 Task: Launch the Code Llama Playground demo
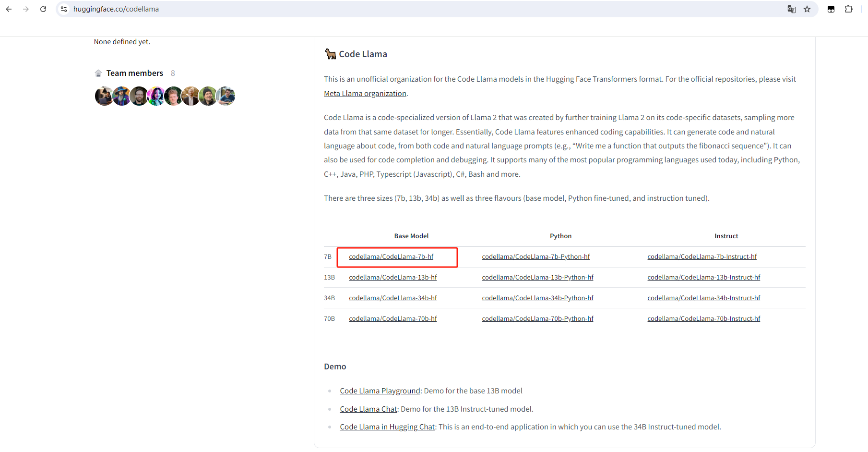[380, 391]
